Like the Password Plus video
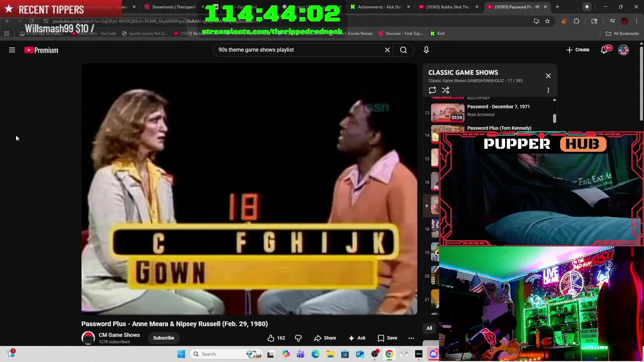Viewport: 644px width, 362px height. point(276,338)
